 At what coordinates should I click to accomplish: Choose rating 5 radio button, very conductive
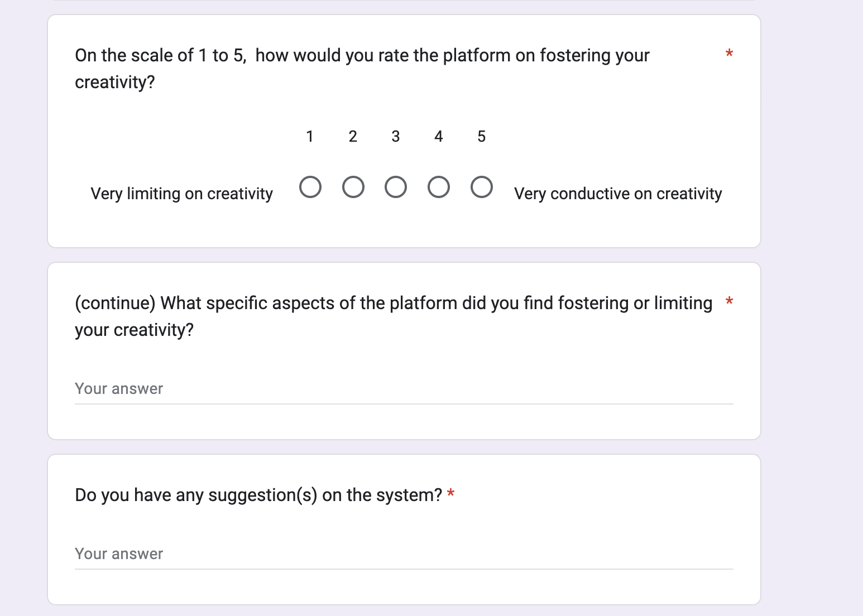482,187
